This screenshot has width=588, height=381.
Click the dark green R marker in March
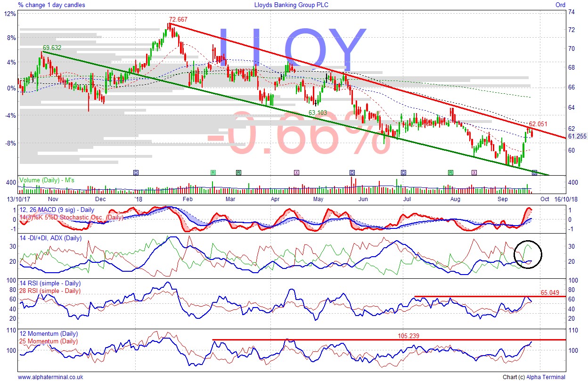[238, 173]
